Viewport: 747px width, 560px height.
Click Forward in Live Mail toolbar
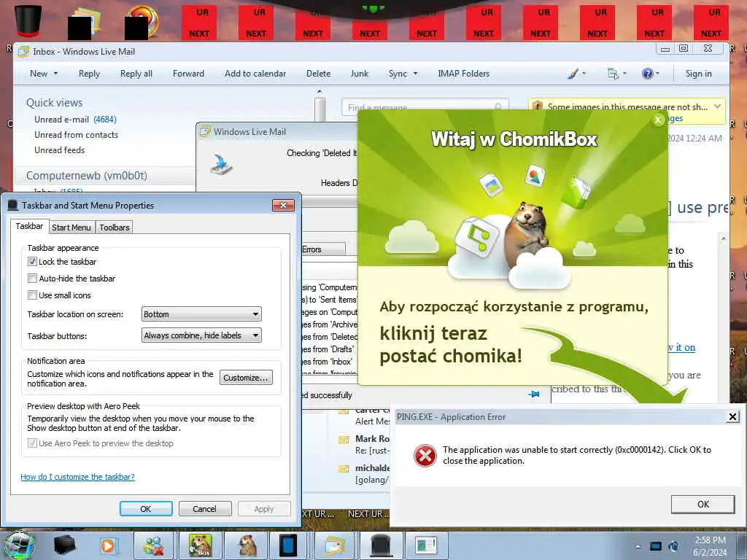click(x=189, y=74)
